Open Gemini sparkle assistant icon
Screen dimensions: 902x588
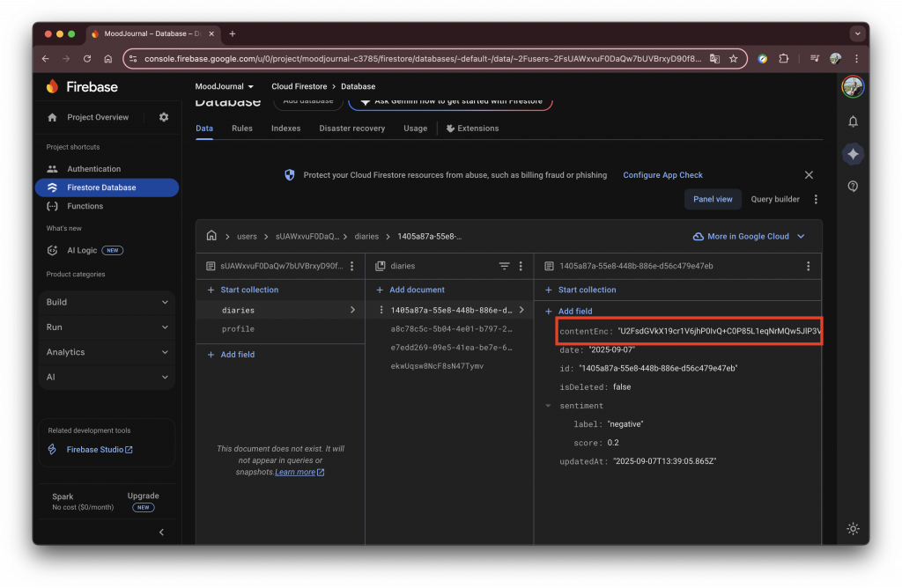pos(853,153)
